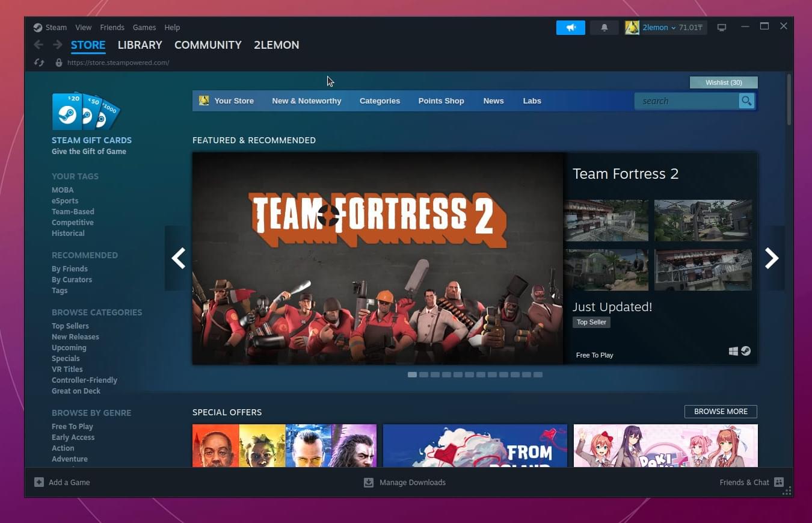The height and width of the screenshot is (523, 812).
Task: Browse New Releases category
Action: pos(75,336)
